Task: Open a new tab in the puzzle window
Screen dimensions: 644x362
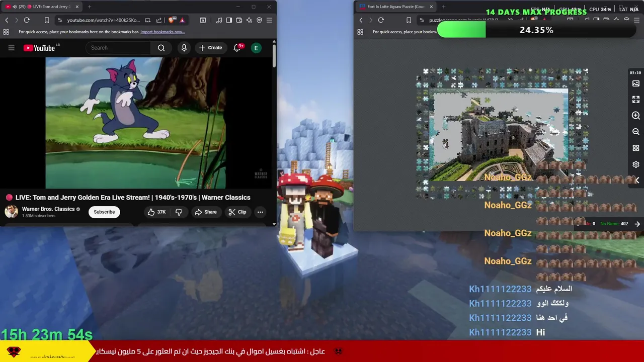Action: pyautogui.click(x=444, y=7)
